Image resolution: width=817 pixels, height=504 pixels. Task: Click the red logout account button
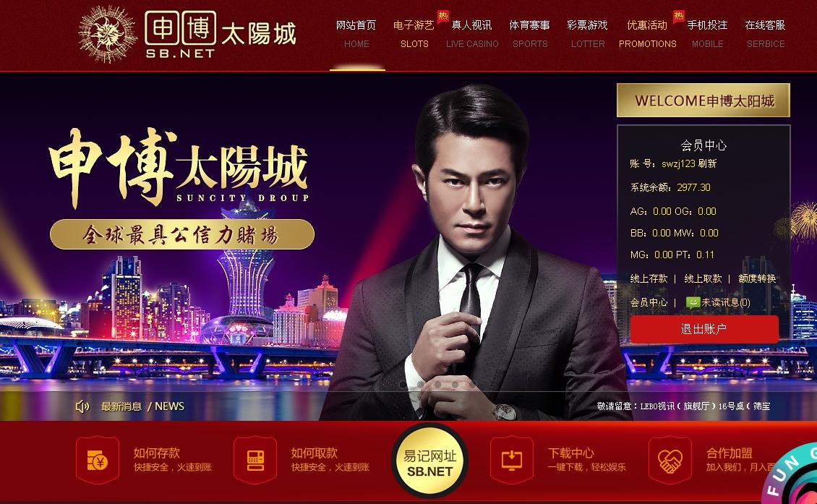pos(704,329)
